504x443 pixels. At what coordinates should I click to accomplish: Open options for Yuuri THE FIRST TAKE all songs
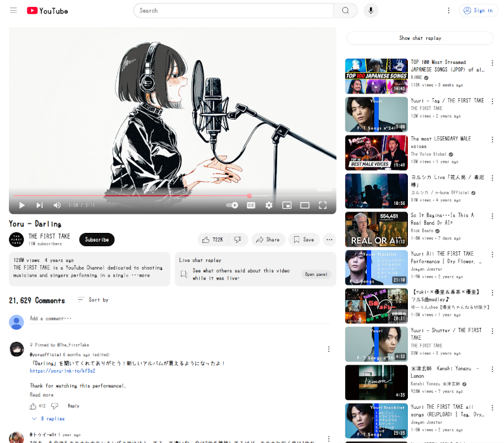click(x=492, y=408)
